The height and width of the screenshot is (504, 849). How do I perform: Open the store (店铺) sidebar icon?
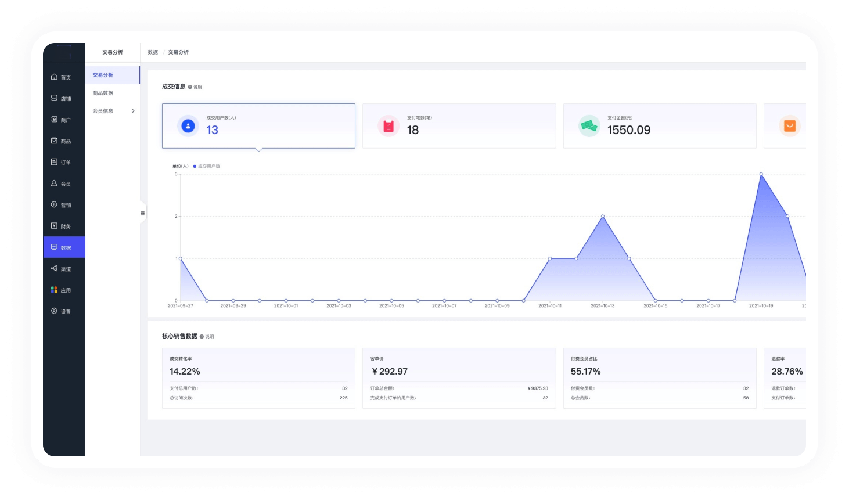[54, 98]
